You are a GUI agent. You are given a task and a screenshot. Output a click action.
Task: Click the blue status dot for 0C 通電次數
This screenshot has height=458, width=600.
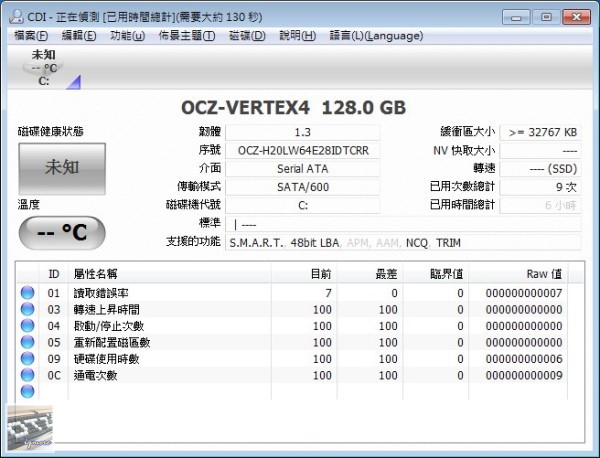pyautogui.click(x=27, y=375)
